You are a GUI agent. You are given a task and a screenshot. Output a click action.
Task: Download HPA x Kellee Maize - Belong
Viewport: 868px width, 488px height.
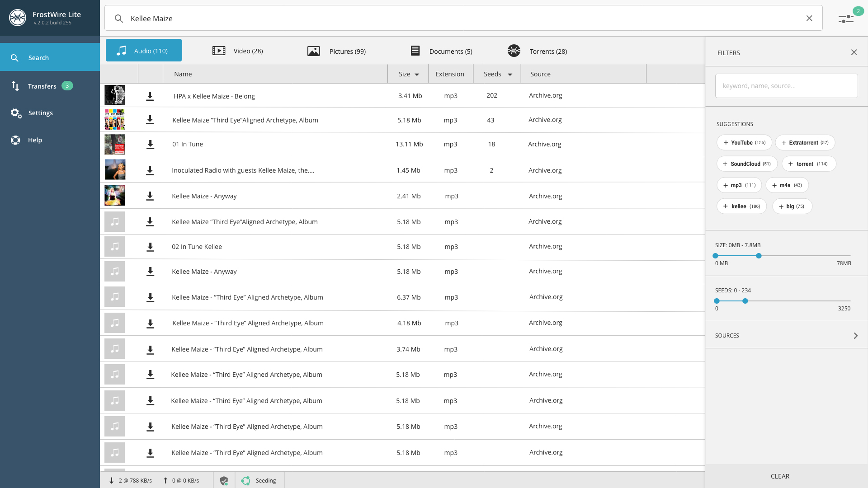(x=150, y=96)
